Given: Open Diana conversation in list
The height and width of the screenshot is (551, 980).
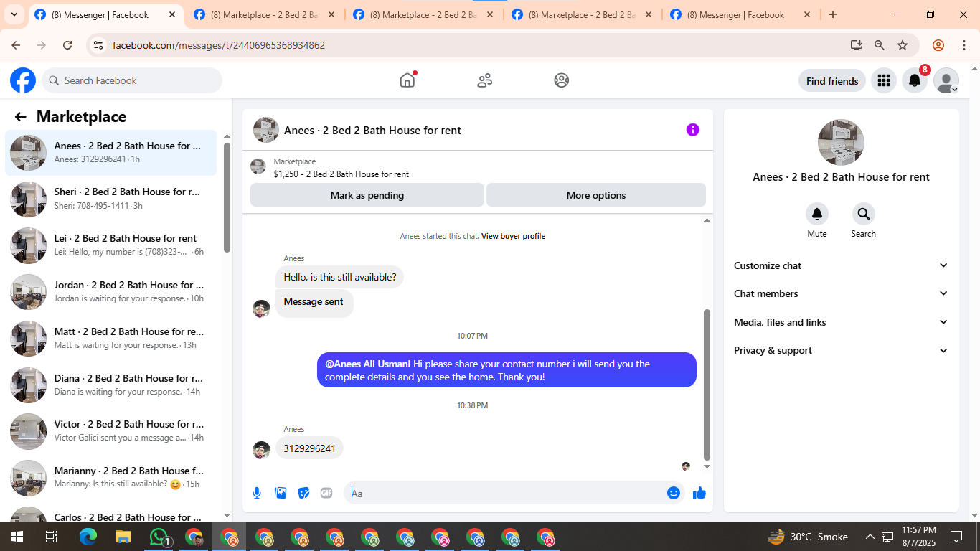Looking at the screenshot, I should (111, 385).
